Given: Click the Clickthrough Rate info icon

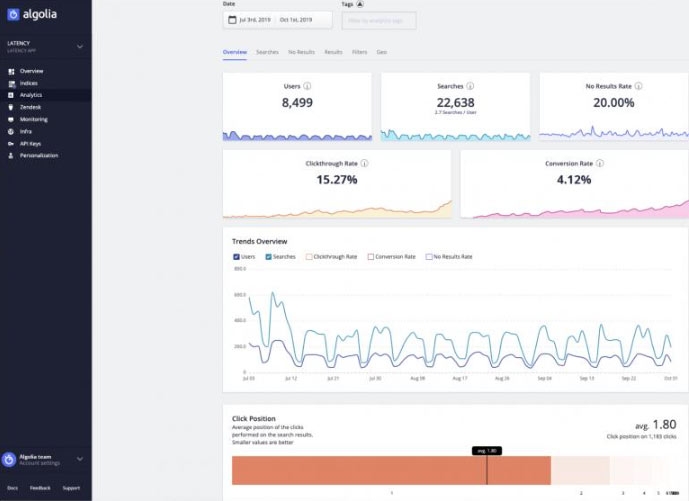Looking at the screenshot, I should (x=364, y=163).
